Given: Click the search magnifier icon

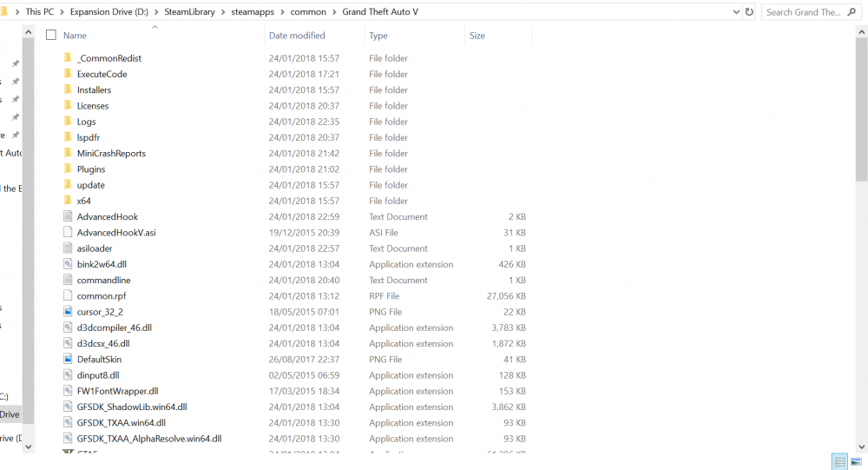Looking at the screenshot, I should 852,11.
